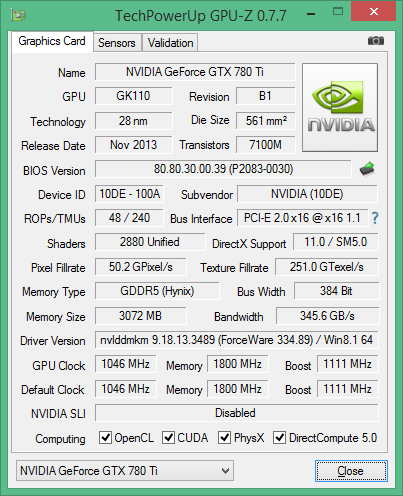Click the Memory clock field in GPU Clock row
Screen dimensions: 403x496
(238, 364)
